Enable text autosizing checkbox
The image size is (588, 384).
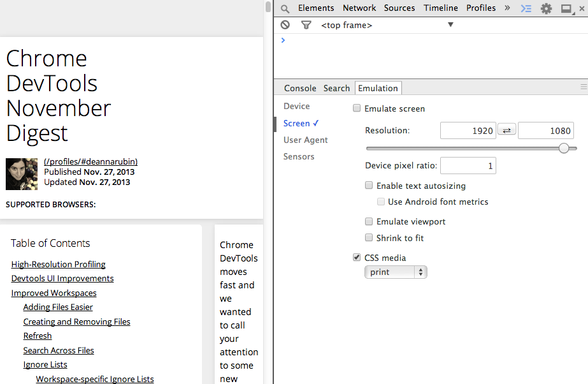pos(369,185)
